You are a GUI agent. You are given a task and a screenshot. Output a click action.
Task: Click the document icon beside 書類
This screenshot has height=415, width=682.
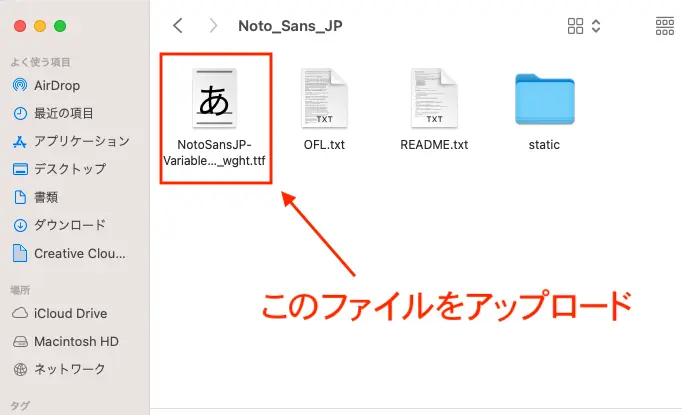(20, 197)
